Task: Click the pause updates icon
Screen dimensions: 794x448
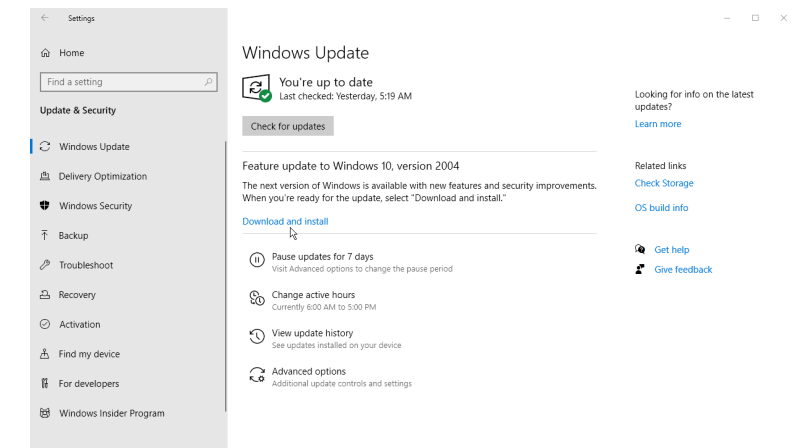Action: [x=257, y=260]
